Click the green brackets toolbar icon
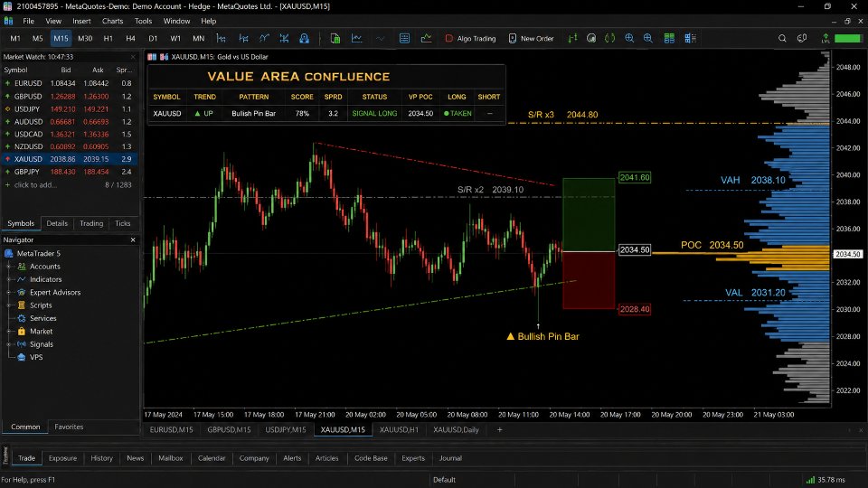Viewport: 868px width, 488px height. point(609,38)
